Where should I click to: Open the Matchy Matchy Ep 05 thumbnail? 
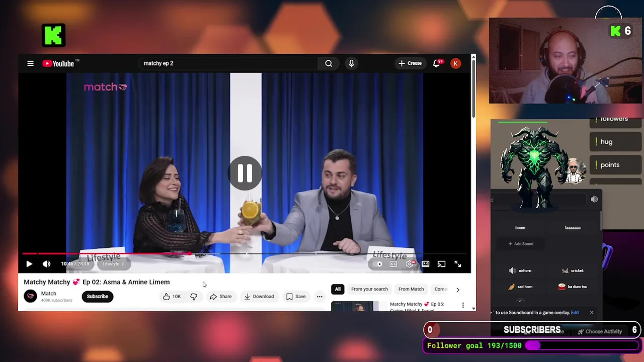pyautogui.click(x=359, y=306)
